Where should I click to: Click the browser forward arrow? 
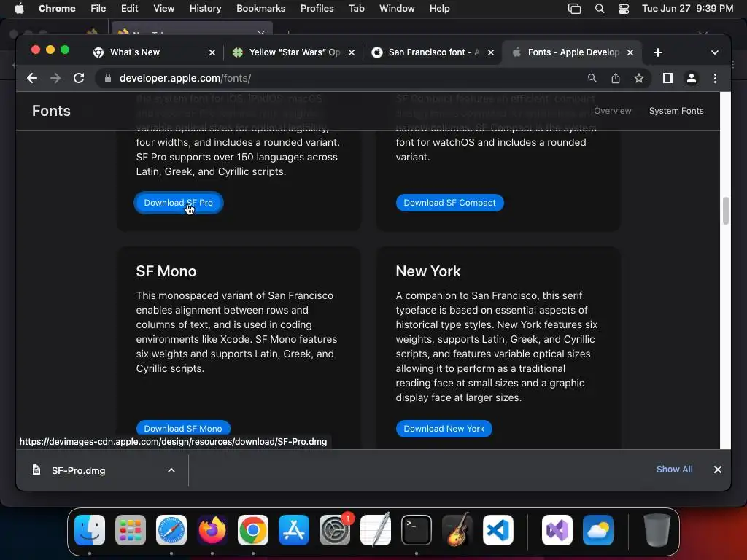[55, 78]
